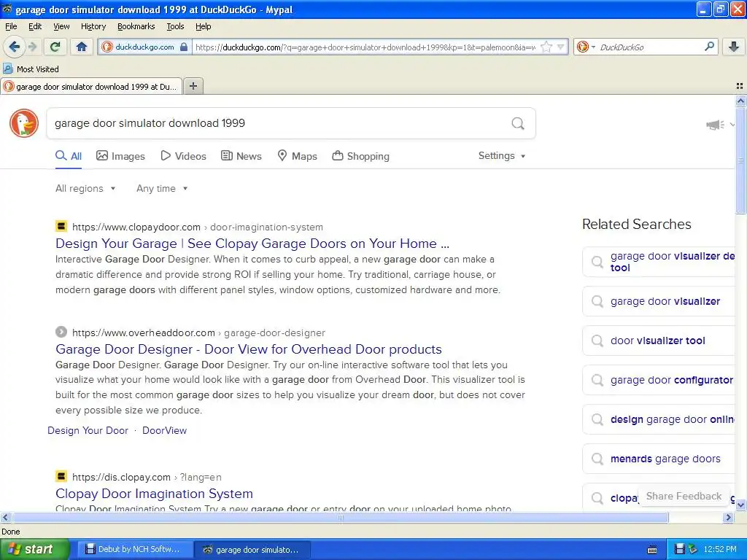Switch to the News results tab
This screenshot has width=747, height=560.
[241, 156]
